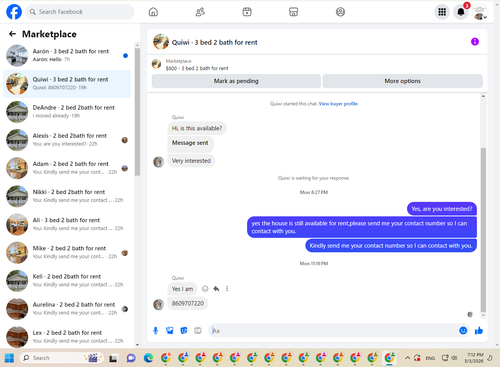Open the conversation information purple icon
This screenshot has width=500, height=367.
[475, 42]
